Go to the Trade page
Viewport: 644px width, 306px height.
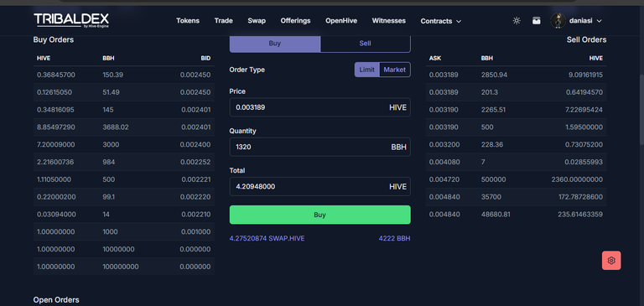(x=223, y=20)
